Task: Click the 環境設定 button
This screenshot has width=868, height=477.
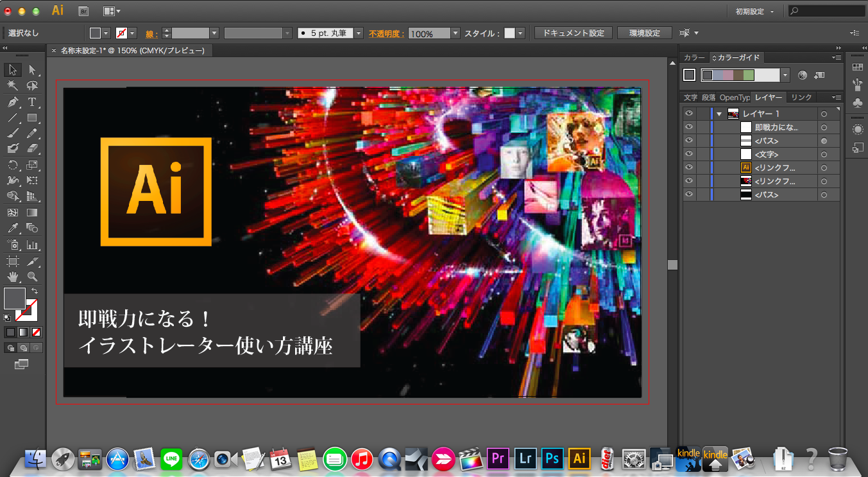Action: 645,33
